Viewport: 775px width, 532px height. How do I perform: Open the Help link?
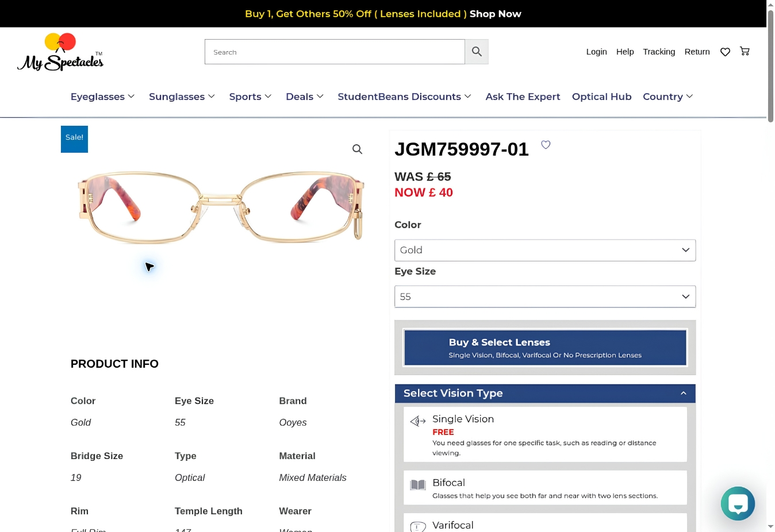click(625, 52)
